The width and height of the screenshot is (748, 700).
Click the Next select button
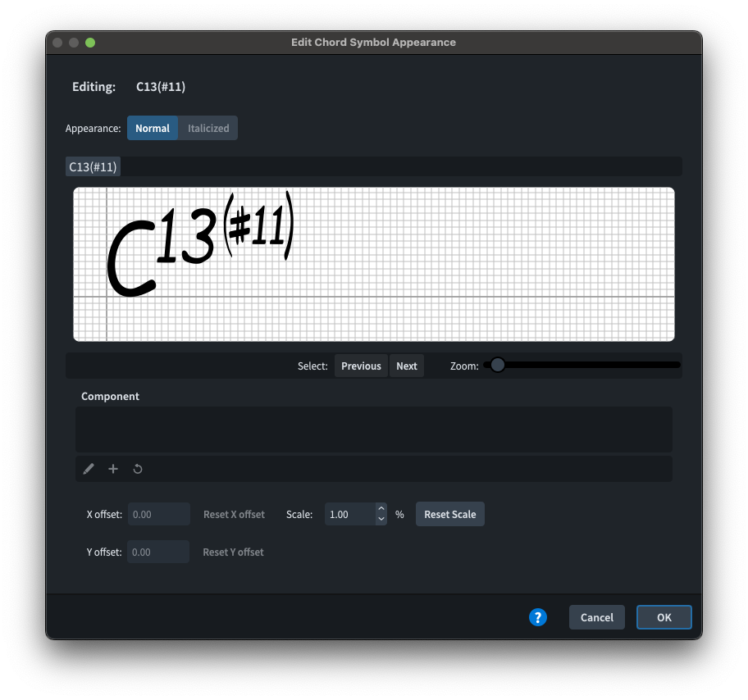407,366
